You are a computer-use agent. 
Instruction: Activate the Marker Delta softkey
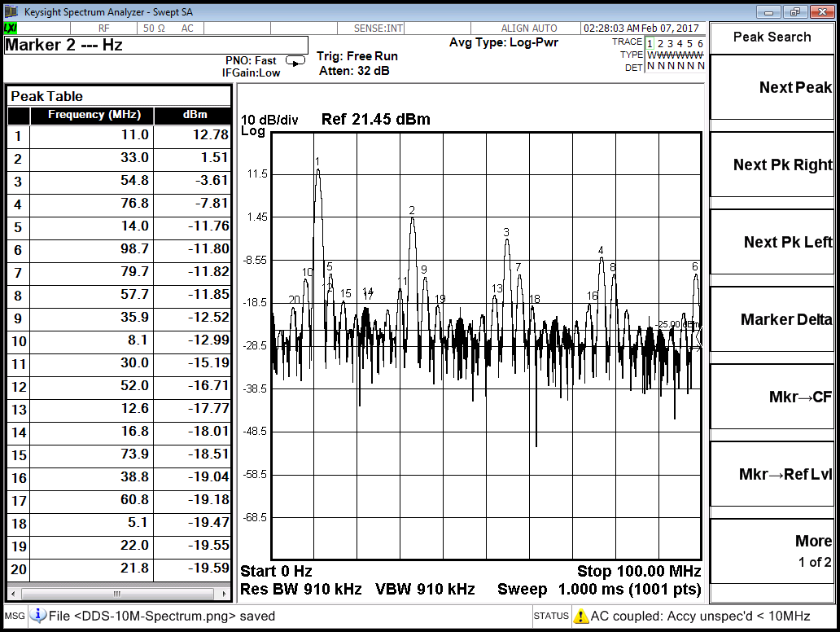coord(772,319)
